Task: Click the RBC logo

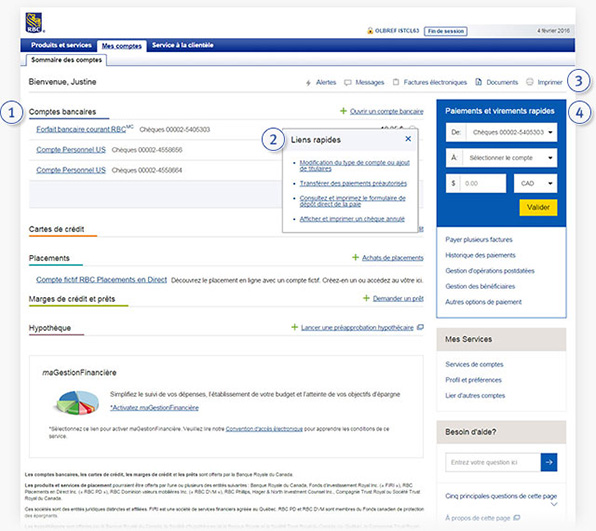Action: (34, 22)
